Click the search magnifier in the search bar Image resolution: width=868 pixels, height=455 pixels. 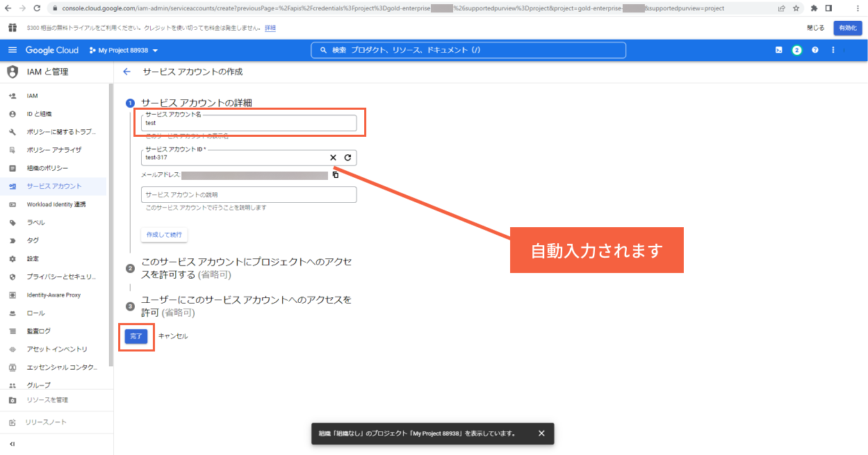[324, 49]
